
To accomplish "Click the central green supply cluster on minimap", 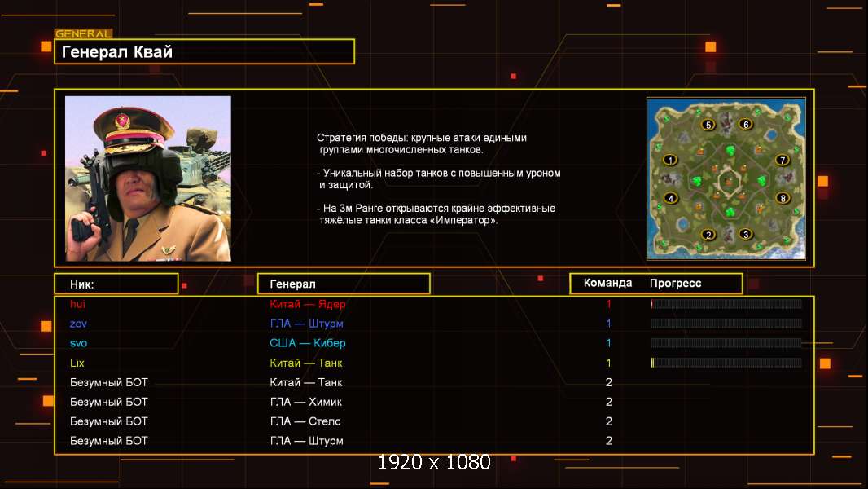I will point(726,180).
